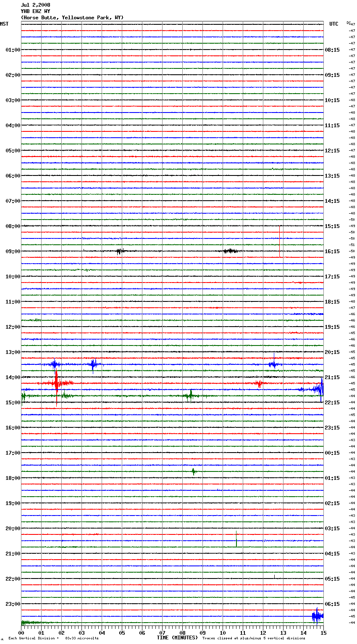Select the 11:00 MST row label
This screenshot has height=644, width=357.
click(x=13, y=302)
